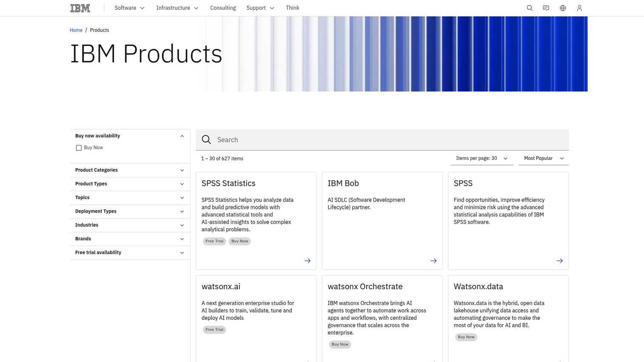
Task: Expand the Free trial availability filter
Action: point(130,253)
